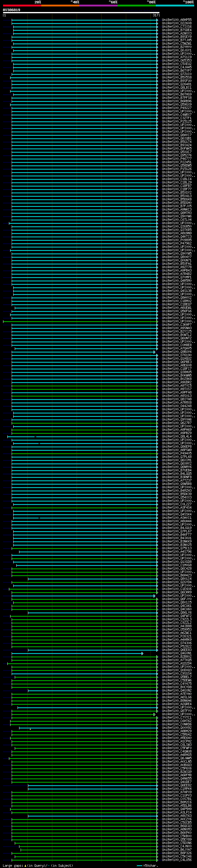Click the yellow gap marker on the UniRef100_Q00V92 row
The height and width of the screenshot is (868, 197).
pyautogui.click(x=30, y=729)
